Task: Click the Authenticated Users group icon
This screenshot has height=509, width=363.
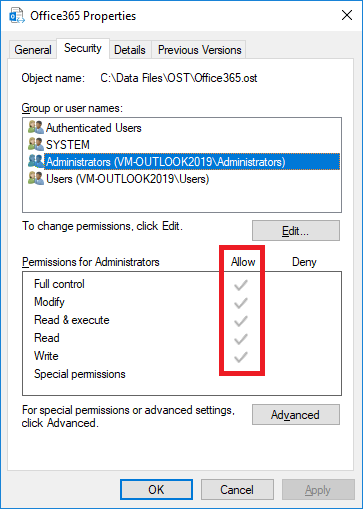Action: pos(36,127)
